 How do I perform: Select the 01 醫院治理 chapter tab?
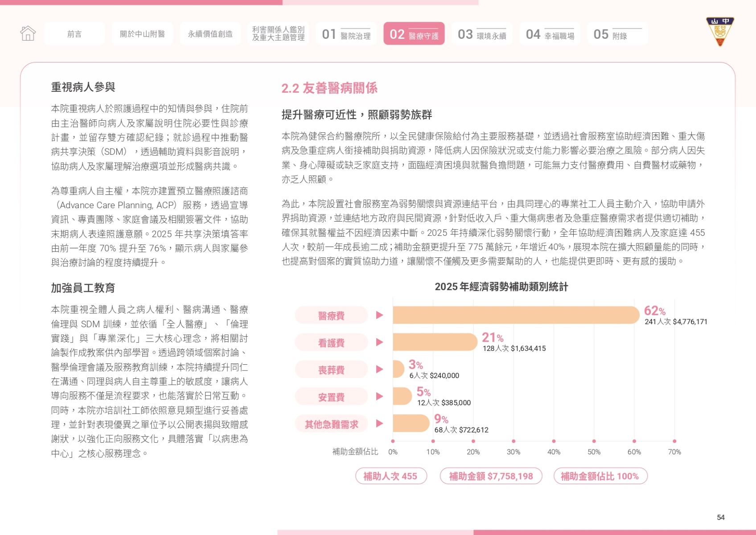click(346, 34)
